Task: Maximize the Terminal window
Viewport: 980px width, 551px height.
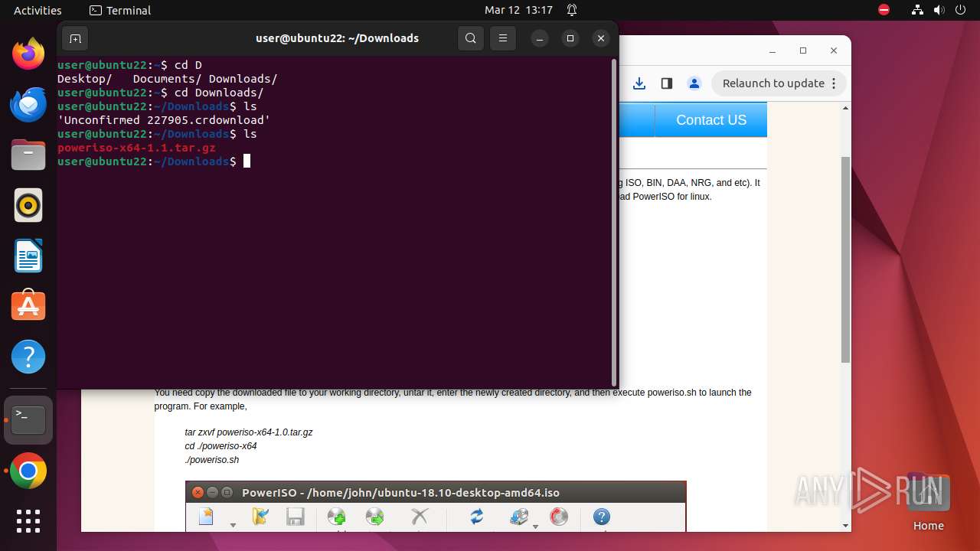Action: [x=570, y=38]
